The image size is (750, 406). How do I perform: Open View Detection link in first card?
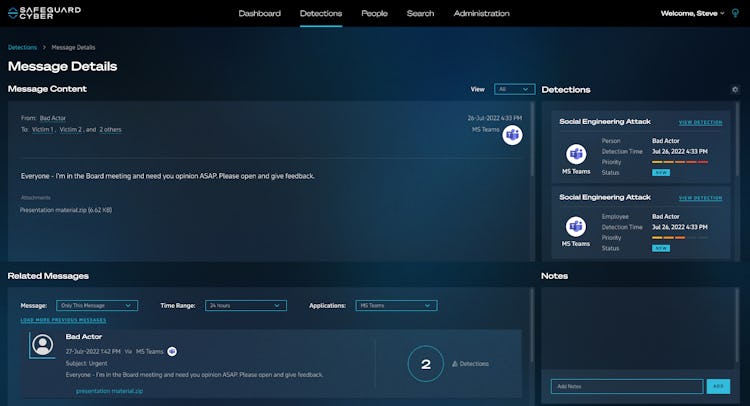700,122
